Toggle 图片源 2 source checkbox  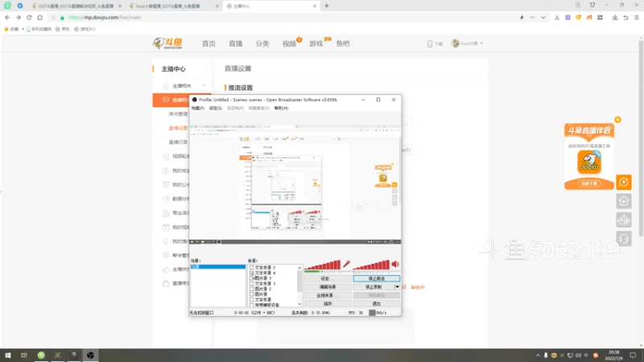coord(252,289)
